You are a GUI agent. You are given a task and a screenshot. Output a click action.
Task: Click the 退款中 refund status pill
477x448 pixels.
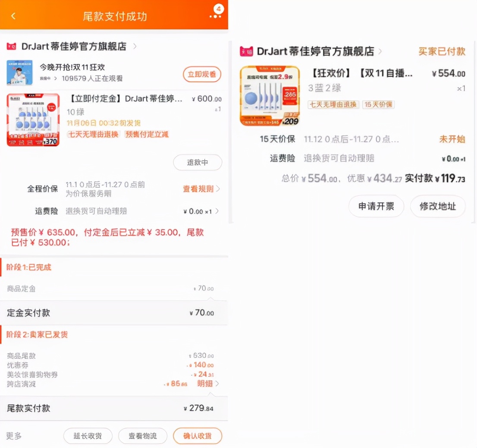[198, 162]
